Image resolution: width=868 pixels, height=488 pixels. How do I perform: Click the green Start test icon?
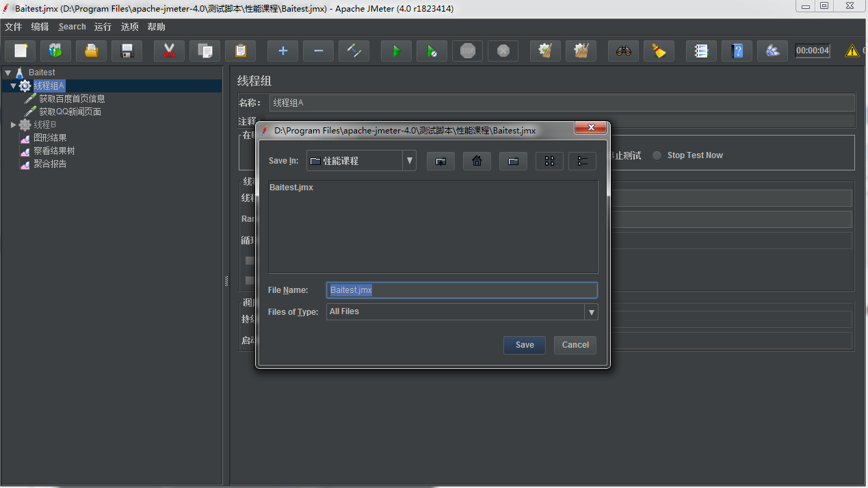tap(396, 51)
